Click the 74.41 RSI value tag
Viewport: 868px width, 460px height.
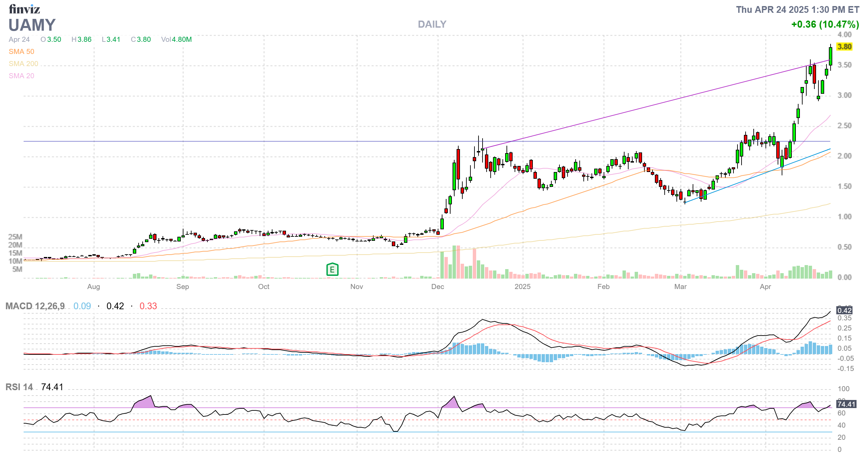click(846, 404)
